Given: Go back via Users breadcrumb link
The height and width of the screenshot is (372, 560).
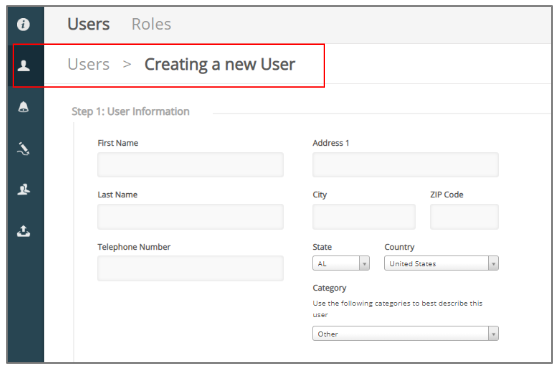Looking at the screenshot, I should point(89,65).
